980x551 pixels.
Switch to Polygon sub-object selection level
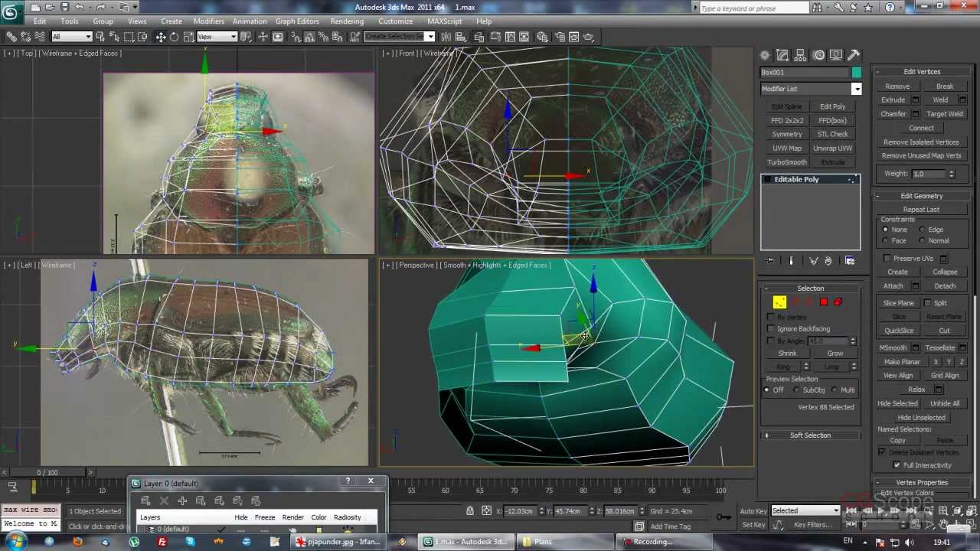tap(824, 302)
